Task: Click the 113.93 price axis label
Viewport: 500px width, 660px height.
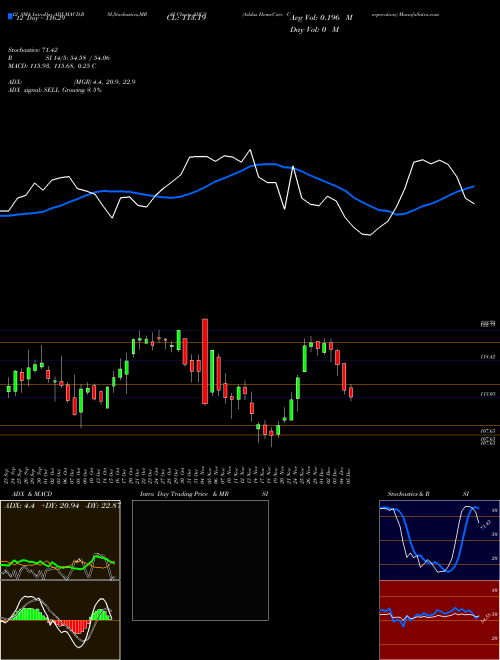Action: point(488,394)
